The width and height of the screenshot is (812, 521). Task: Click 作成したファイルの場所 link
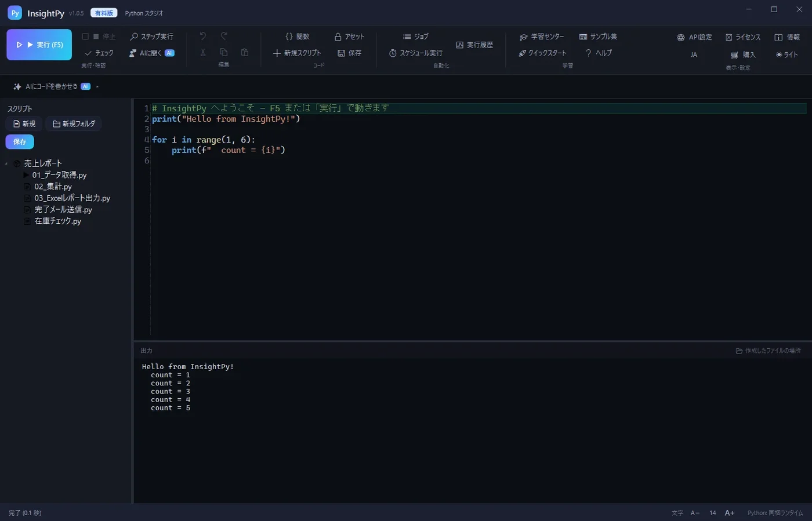[768, 351]
